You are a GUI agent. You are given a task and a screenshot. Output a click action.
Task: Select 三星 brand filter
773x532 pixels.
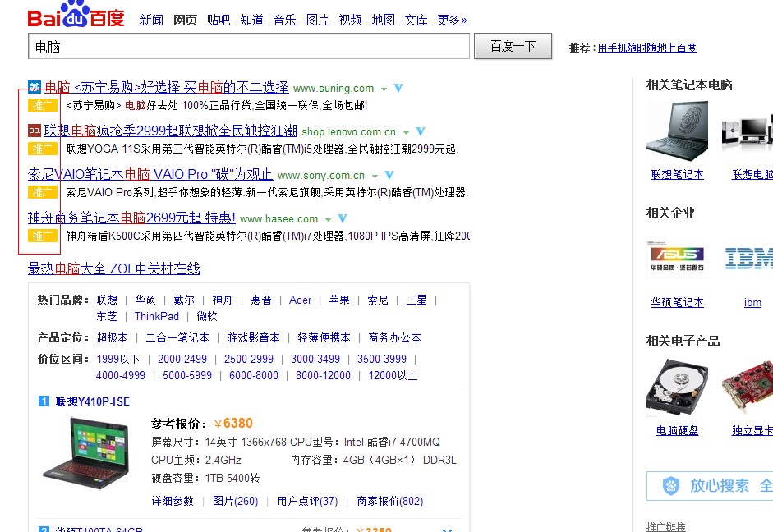click(416, 300)
